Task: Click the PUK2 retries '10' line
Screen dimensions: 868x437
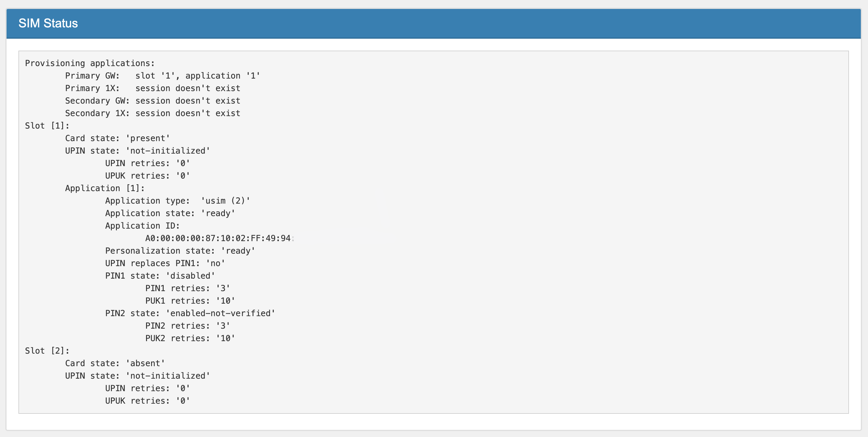Action: pyautogui.click(x=190, y=338)
